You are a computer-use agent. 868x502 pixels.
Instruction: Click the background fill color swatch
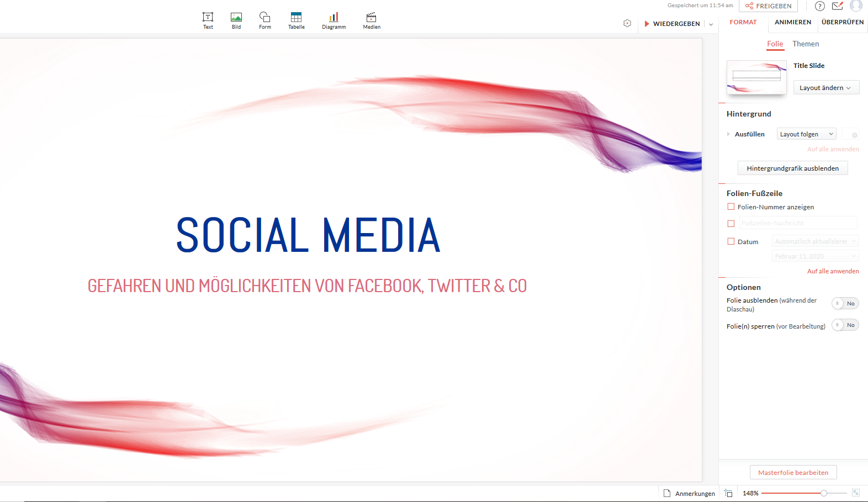point(850,134)
